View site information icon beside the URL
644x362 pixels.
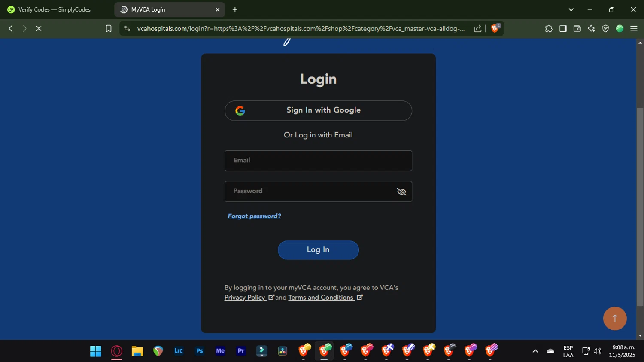127,28
